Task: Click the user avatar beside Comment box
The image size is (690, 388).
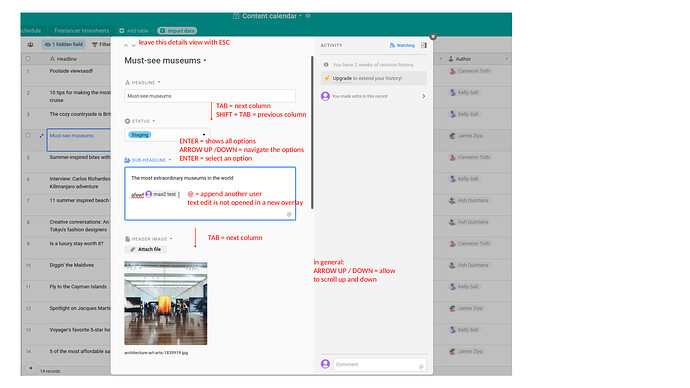Action: [x=325, y=364]
